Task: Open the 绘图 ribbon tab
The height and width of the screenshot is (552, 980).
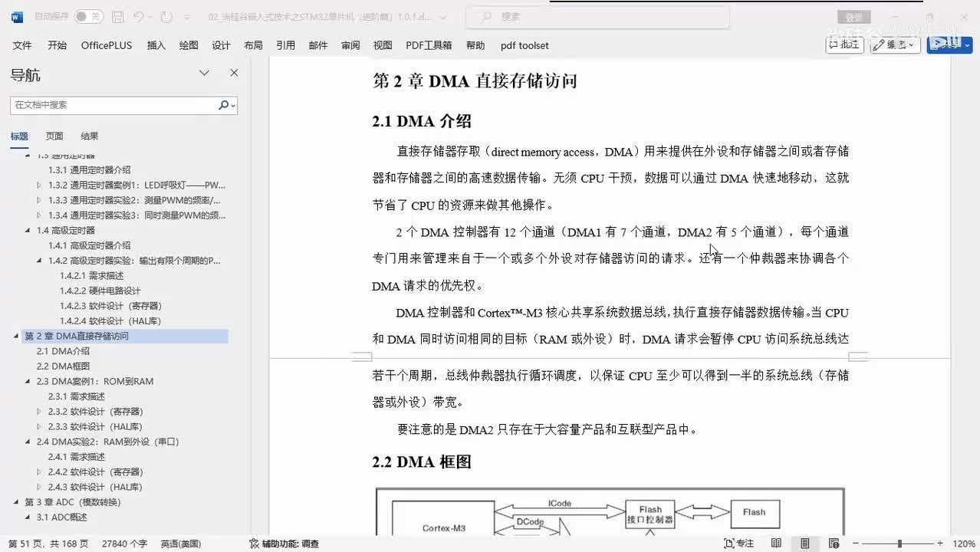Action: tap(189, 45)
